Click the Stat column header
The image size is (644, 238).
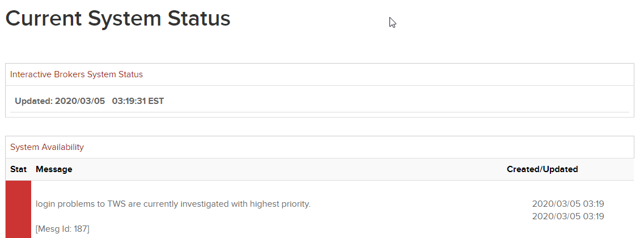tap(19, 169)
